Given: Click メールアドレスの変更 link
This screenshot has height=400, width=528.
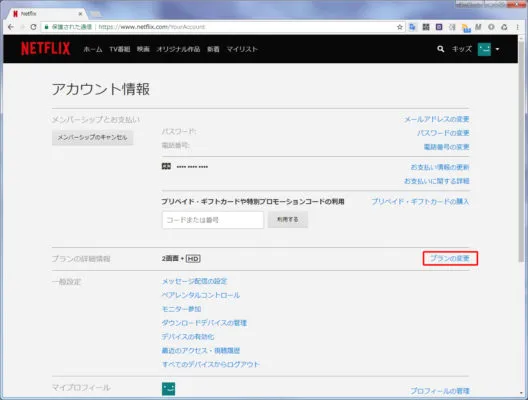Looking at the screenshot, I should pyautogui.click(x=437, y=119).
